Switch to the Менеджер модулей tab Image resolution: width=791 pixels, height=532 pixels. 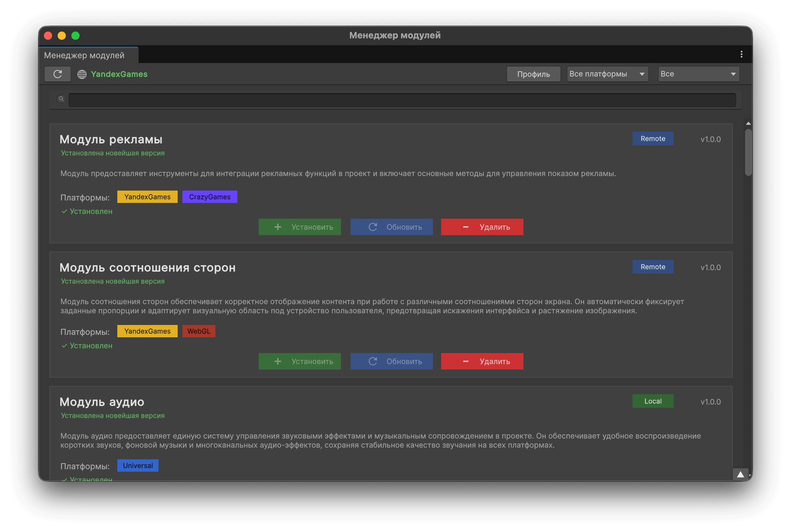coord(84,55)
